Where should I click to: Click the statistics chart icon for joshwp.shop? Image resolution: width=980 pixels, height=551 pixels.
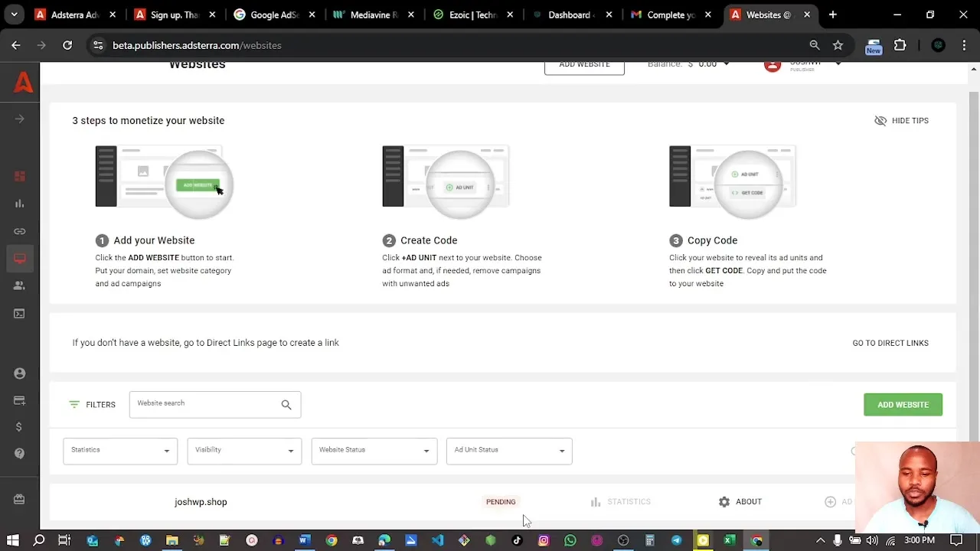(596, 502)
